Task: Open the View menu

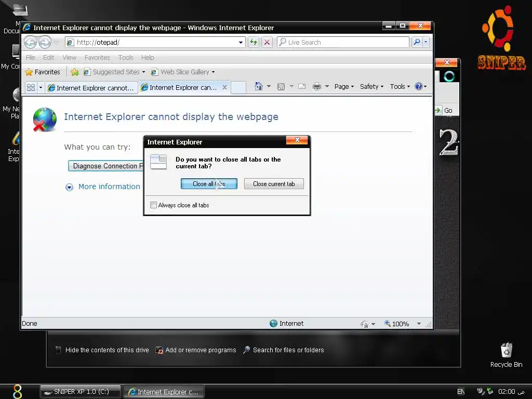Action: pyautogui.click(x=69, y=57)
